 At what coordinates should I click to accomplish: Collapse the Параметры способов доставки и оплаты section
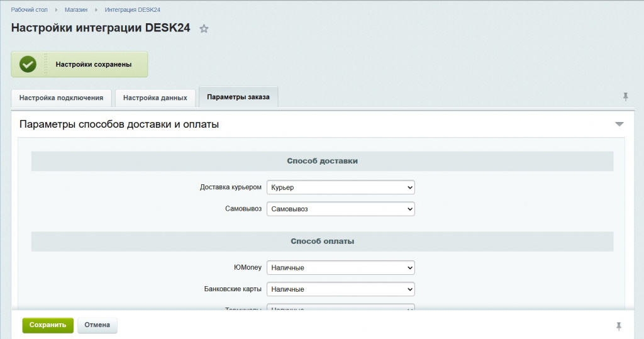tap(619, 125)
